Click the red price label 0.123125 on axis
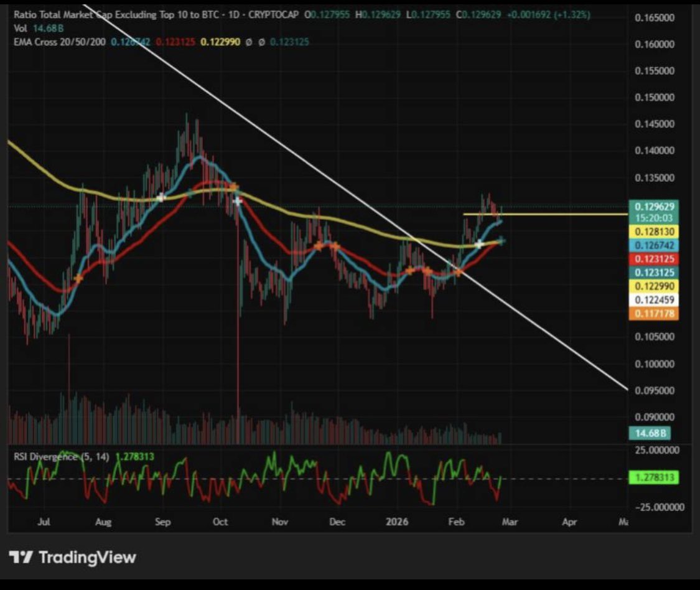The image size is (700, 590). click(x=654, y=259)
